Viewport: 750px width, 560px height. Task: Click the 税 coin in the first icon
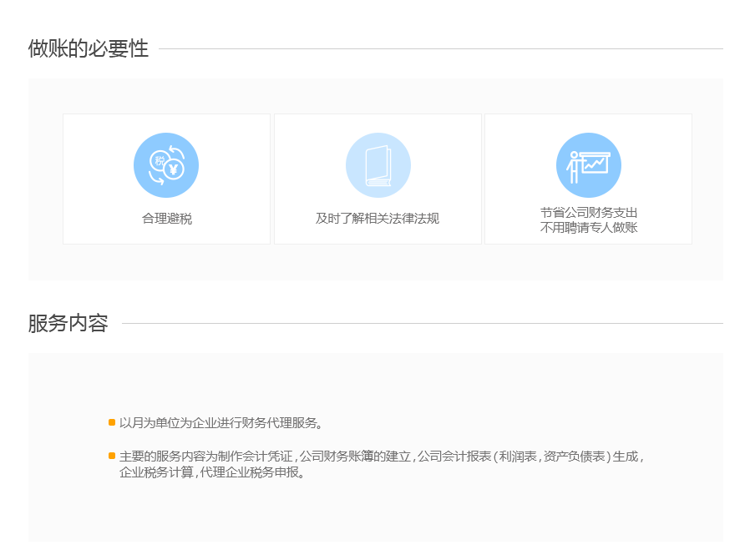pyautogui.click(x=159, y=159)
